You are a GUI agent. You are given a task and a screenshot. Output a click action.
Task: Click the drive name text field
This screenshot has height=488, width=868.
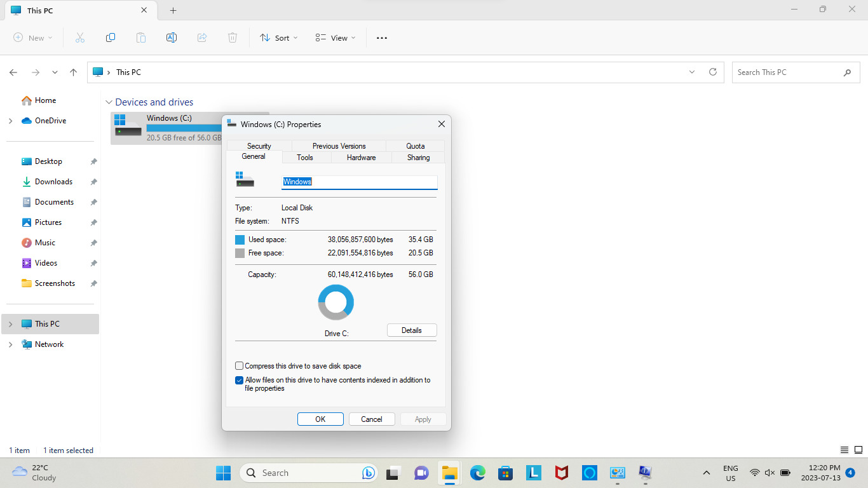(360, 182)
